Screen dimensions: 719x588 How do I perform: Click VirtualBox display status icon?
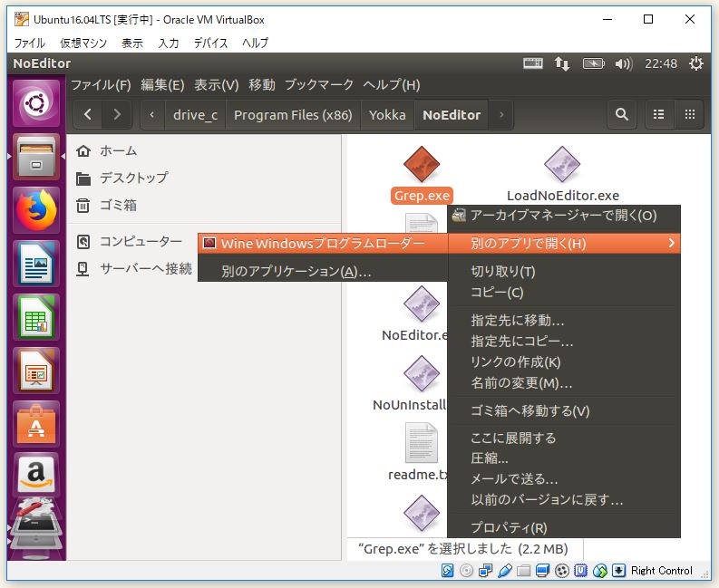click(x=542, y=571)
